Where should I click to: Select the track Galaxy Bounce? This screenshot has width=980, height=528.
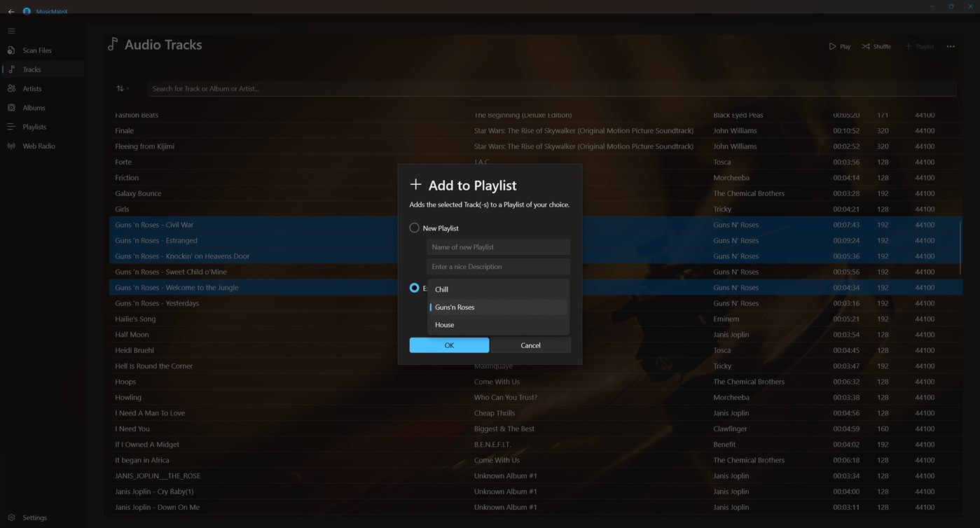[536, 193]
